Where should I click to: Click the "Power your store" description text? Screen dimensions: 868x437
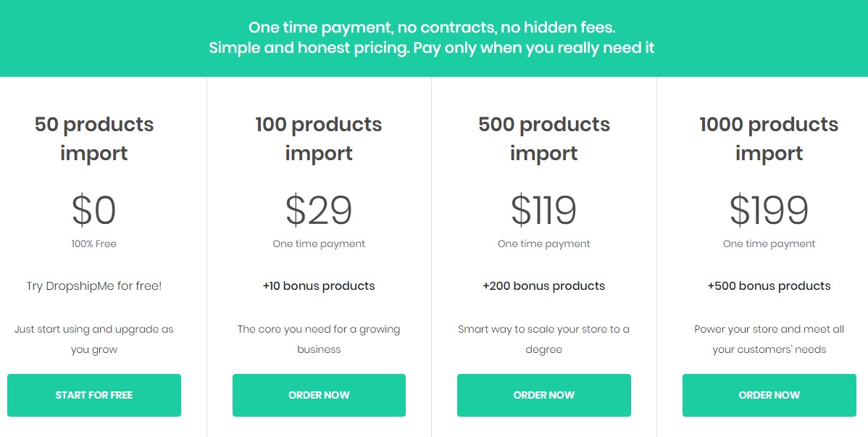tap(769, 339)
